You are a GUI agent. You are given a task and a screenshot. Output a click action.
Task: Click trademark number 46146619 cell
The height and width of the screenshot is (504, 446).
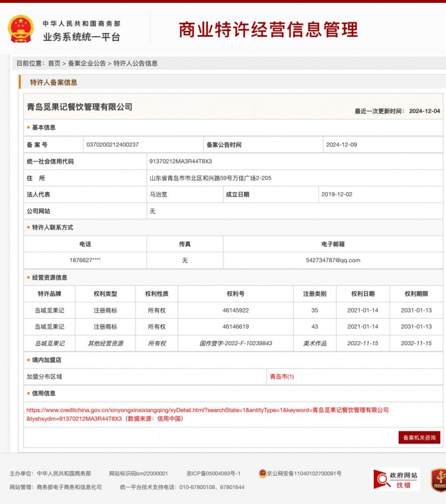point(235,327)
